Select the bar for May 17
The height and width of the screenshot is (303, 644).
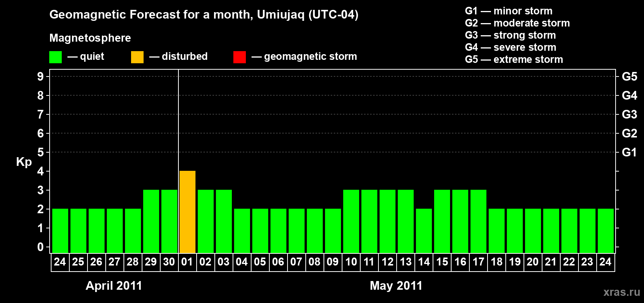(478, 221)
